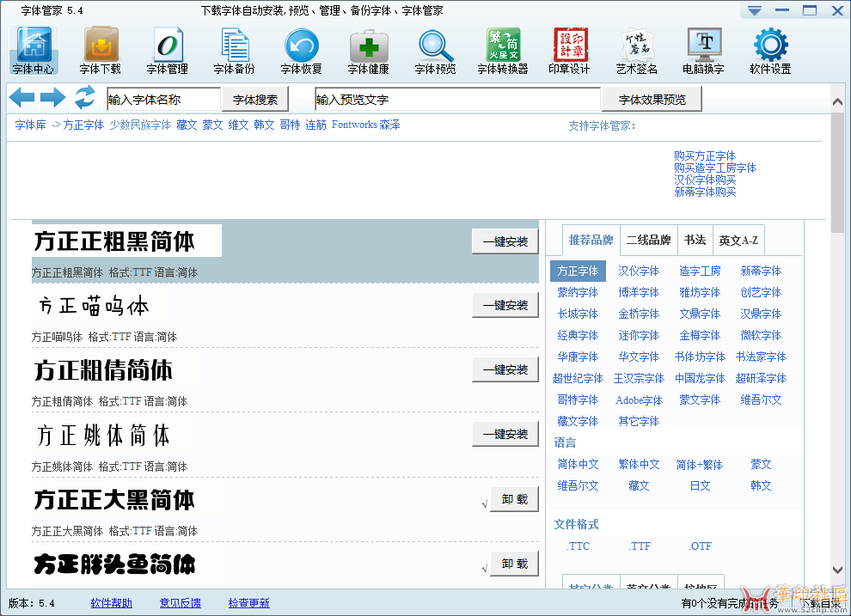Filter by 繁体中文 language
This screenshot has height=616, width=851.
639,464
